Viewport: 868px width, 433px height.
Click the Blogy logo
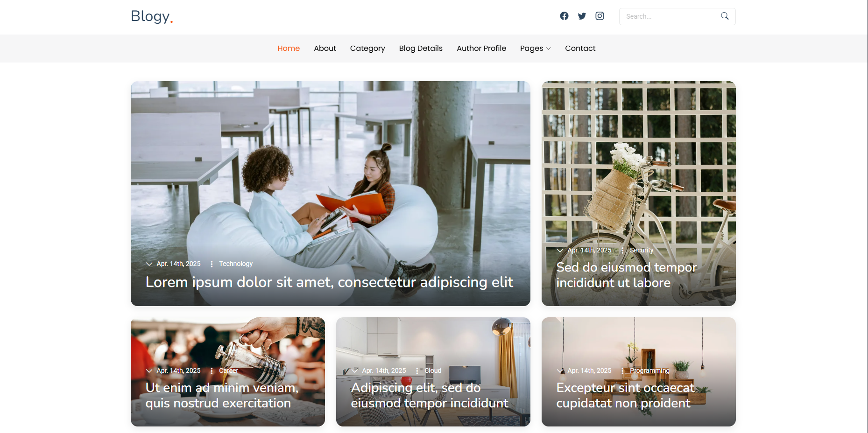(152, 16)
